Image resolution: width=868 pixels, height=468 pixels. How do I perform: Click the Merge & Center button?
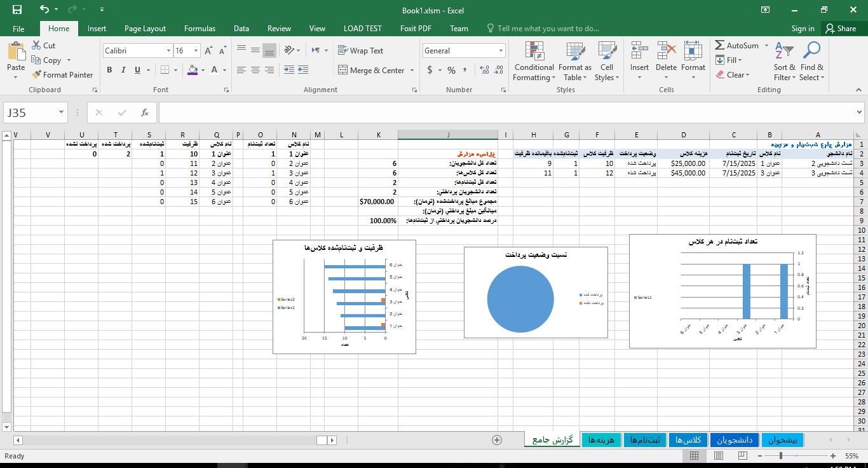point(371,71)
